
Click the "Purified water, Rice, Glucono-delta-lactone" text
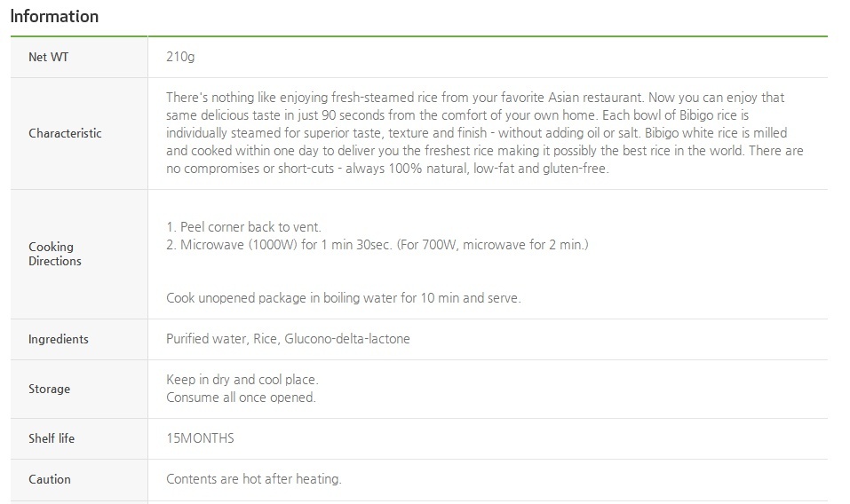288,339
